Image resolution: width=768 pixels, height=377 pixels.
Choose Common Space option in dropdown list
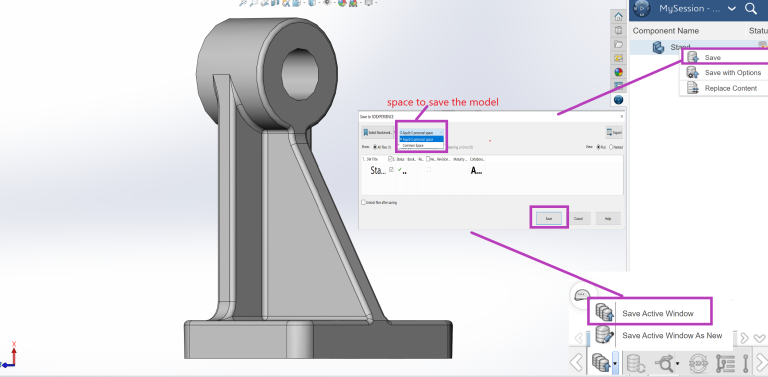coord(412,145)
